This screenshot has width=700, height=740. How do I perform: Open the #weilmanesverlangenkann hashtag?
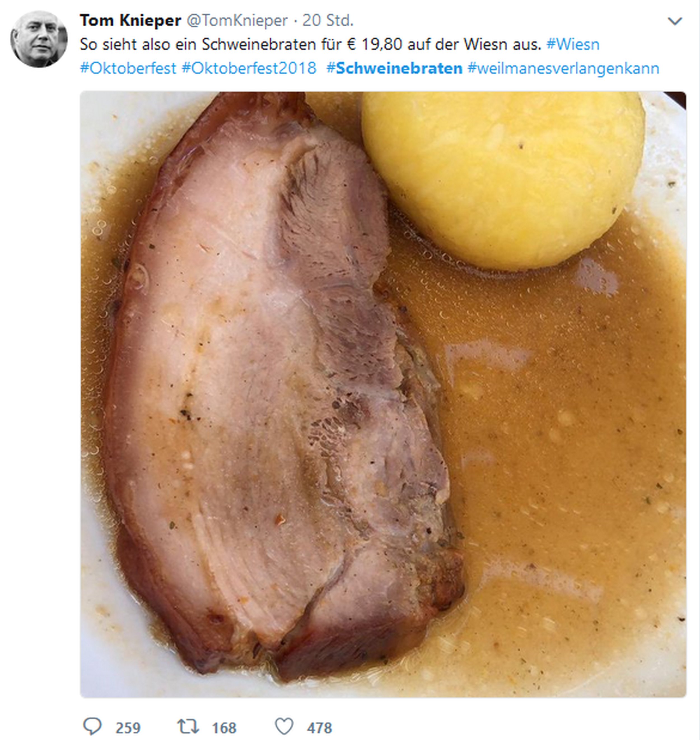point(563,68)
